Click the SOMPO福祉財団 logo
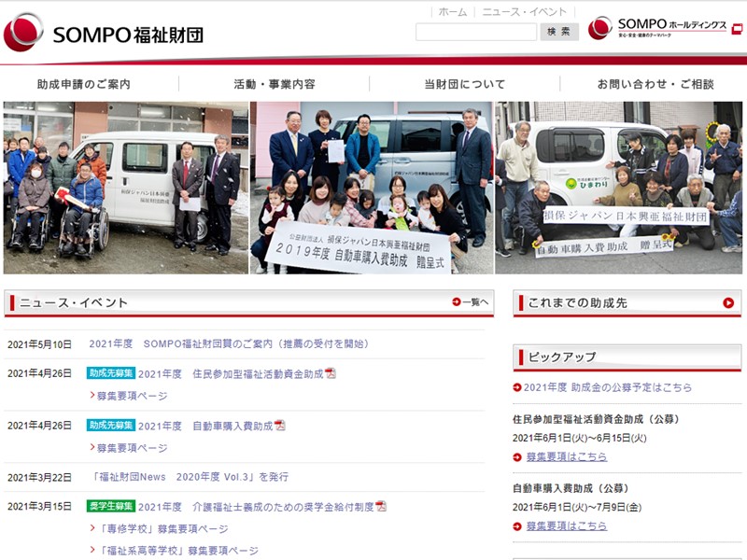The image size is (747, 560). (104, 34)
